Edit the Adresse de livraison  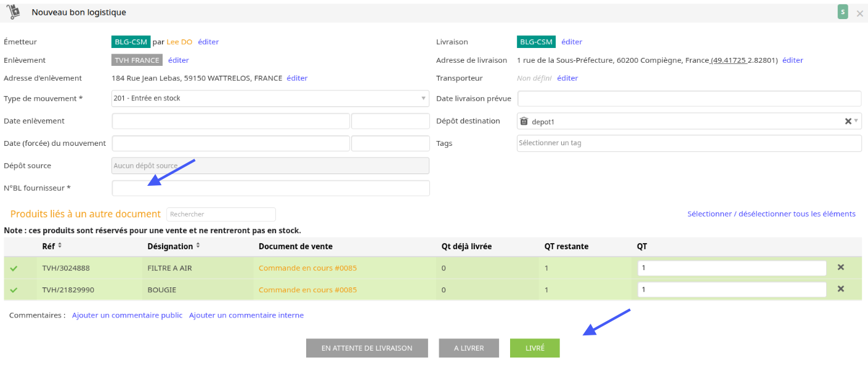coord(793,60)
